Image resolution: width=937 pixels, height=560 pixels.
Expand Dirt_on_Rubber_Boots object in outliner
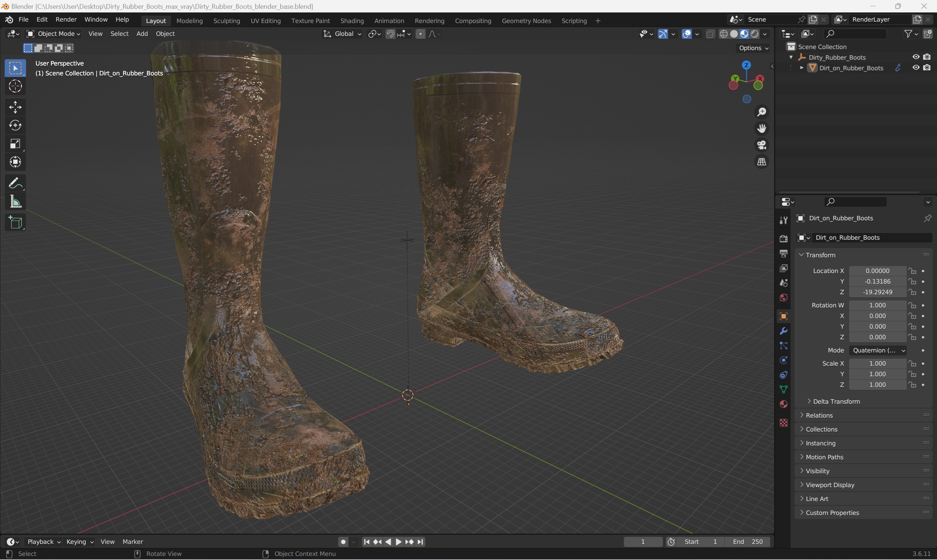point(802,68)
